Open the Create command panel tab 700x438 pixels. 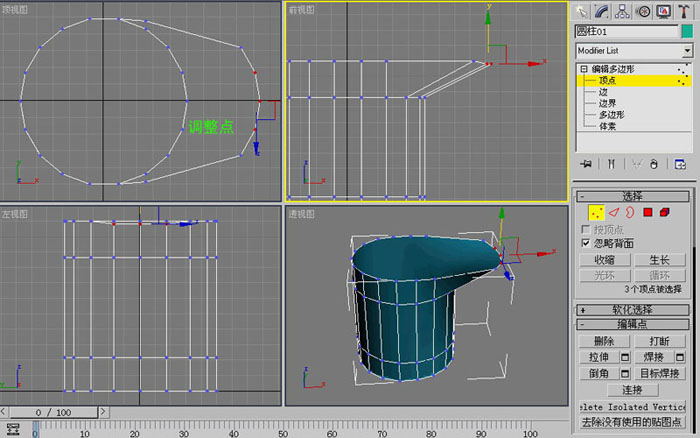pyautogui.click(x=581, y=12)
